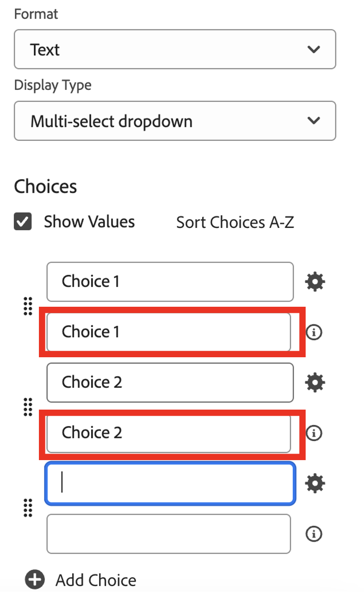
Task: Click info icon beside Choice 1 value
Action: point(314,332)
